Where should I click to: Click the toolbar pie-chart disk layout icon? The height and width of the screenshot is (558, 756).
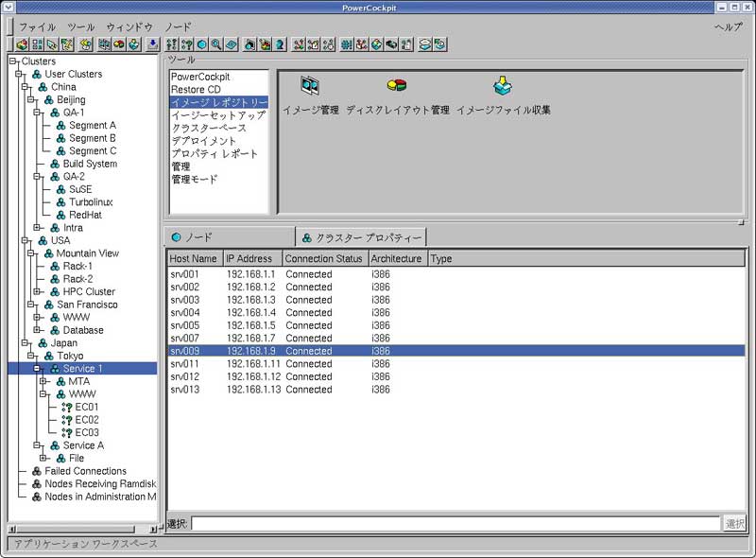point(119,44)
